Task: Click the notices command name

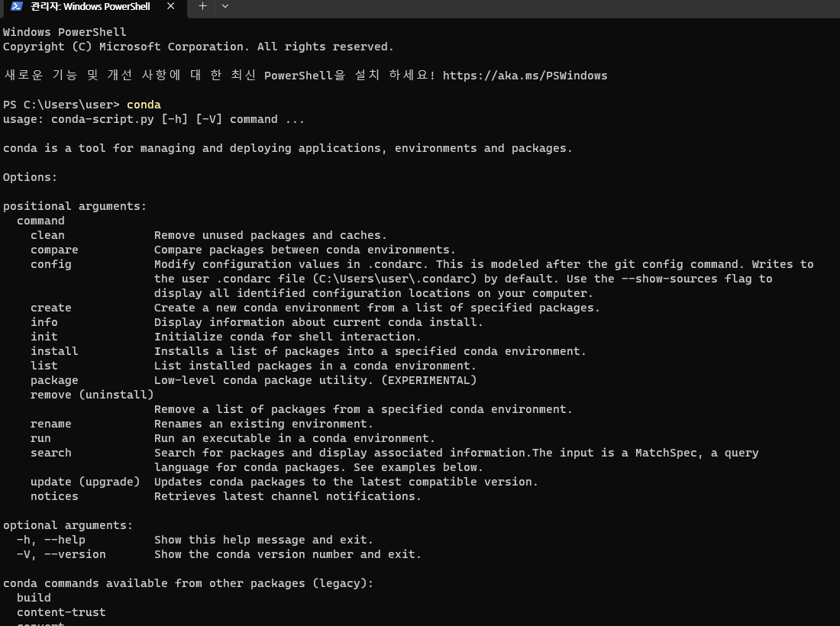Action: (54, 496)
